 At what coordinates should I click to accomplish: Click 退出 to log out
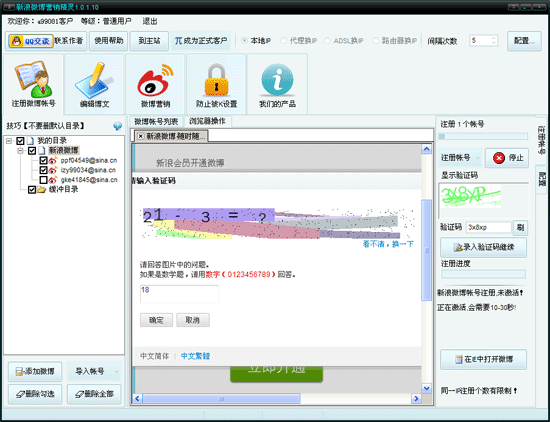click(x=150, y=21)
